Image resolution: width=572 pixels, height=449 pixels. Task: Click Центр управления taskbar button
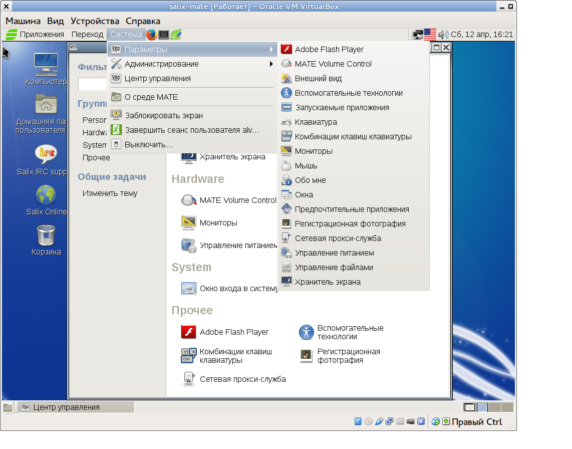[76, 407]
